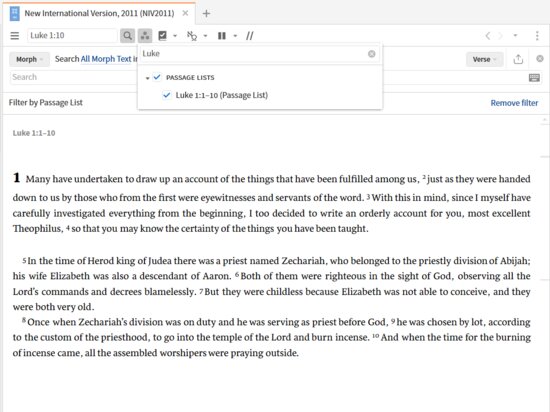The width and height of the screenshot is (550, 412).
Task: Click the parallel resources slashes icon
Action: 249,35
